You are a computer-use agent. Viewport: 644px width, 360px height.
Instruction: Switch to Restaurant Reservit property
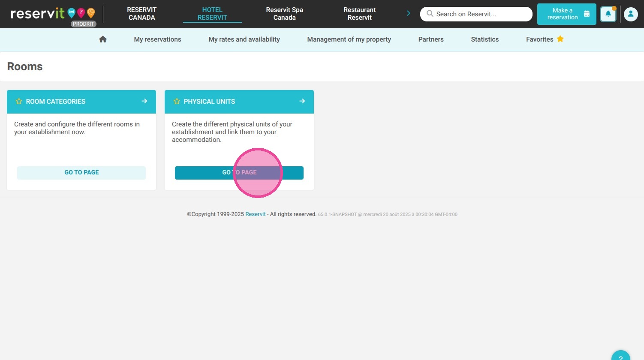tap(360, 14)
